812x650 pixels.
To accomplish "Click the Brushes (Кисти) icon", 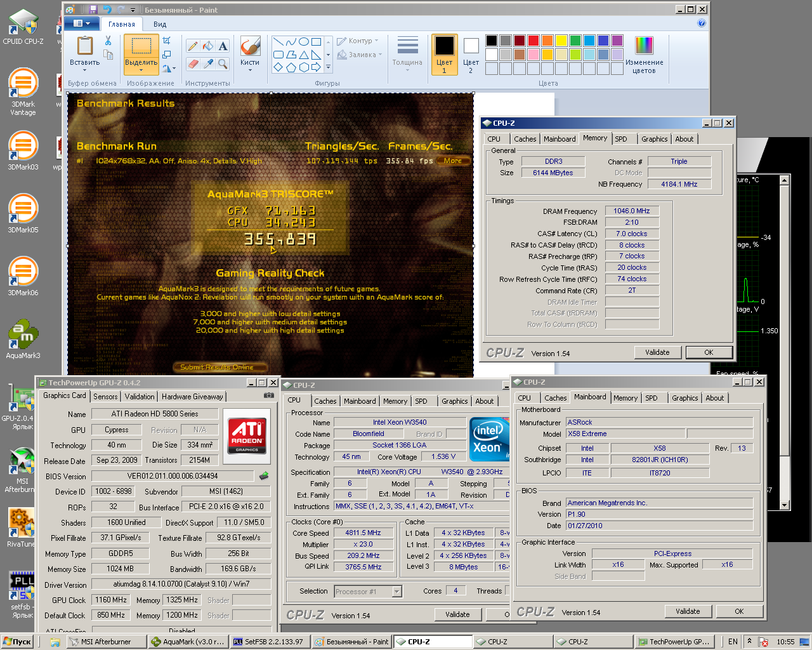I will [250, 47].
